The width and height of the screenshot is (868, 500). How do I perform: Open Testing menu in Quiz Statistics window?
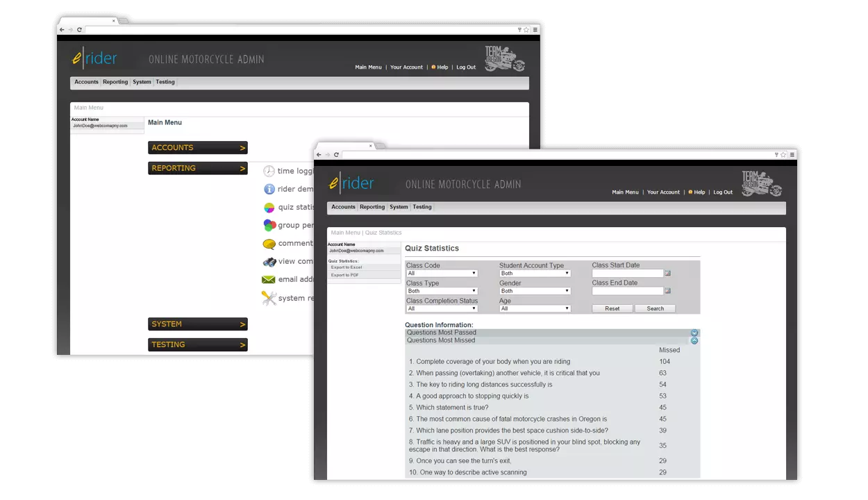point(422,207)
